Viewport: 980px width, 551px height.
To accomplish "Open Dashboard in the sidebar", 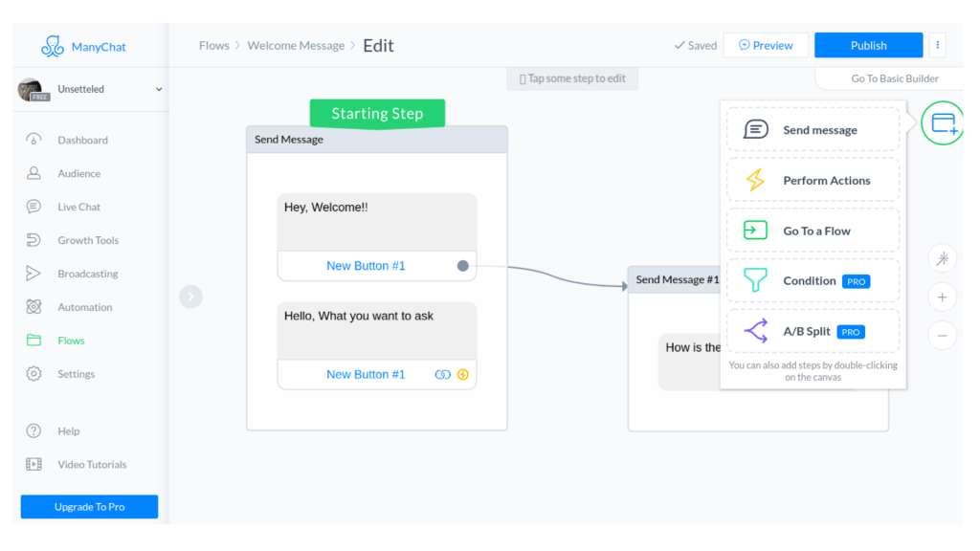I will tap(82, 140).
